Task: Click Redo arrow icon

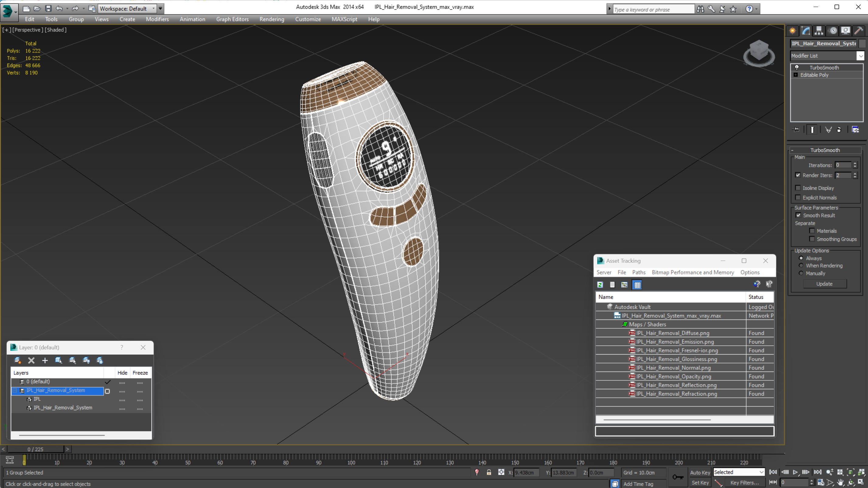Action: [75, 9]
